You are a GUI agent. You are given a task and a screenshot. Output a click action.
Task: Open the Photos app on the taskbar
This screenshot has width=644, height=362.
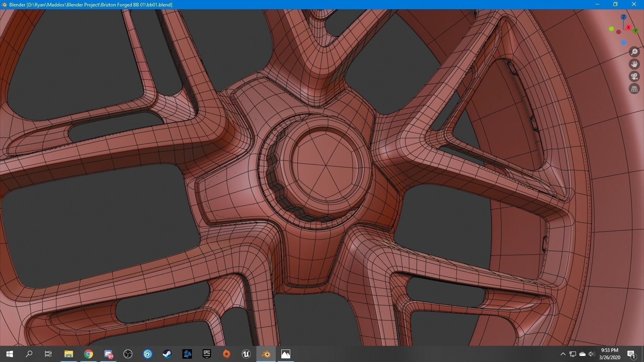tap(286, 354)
